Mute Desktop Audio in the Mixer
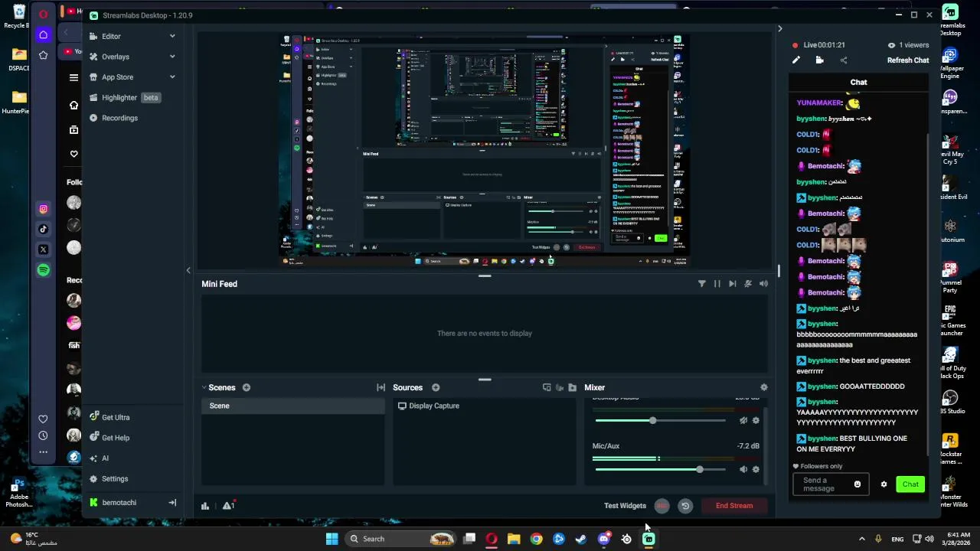Image resolution: width=980 pixels, height=551 pixels. [x=743, y=420]
